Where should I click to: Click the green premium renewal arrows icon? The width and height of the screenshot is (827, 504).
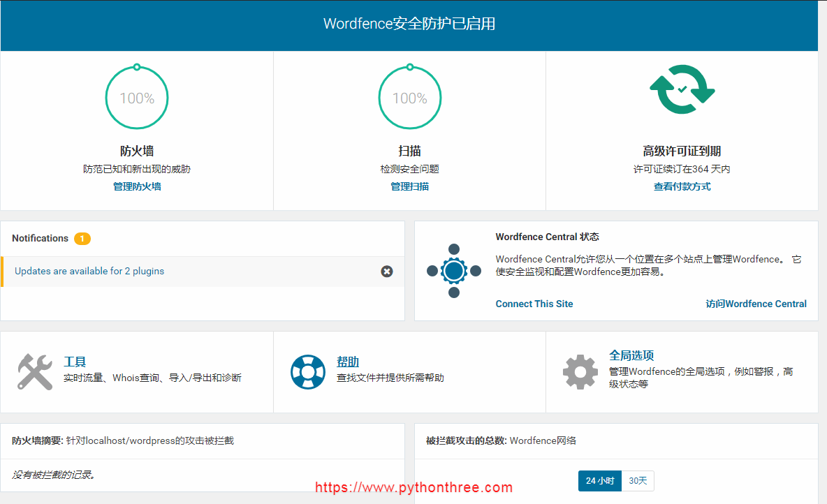click(681, 89)
